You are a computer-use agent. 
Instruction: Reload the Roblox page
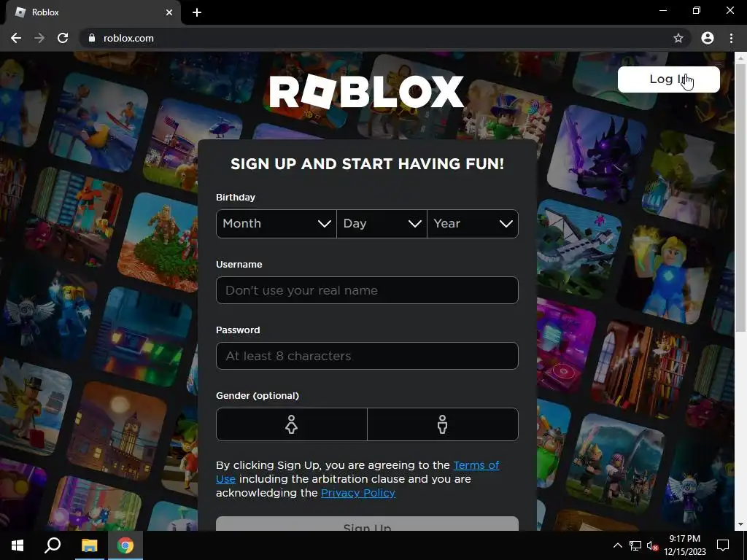(63, 38)
